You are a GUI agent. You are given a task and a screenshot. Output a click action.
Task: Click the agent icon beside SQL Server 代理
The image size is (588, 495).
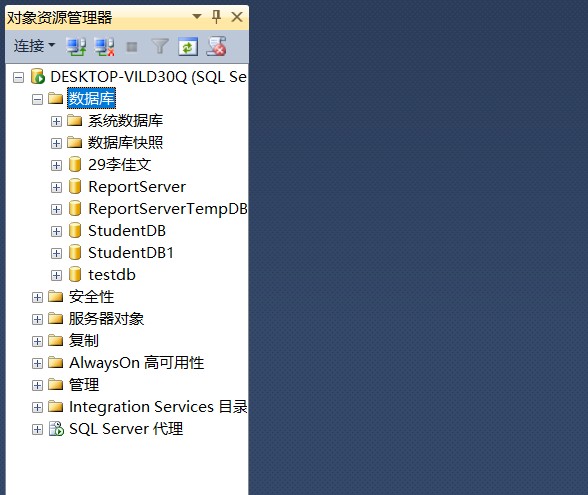pyautogui.click(x=56, y=429)
